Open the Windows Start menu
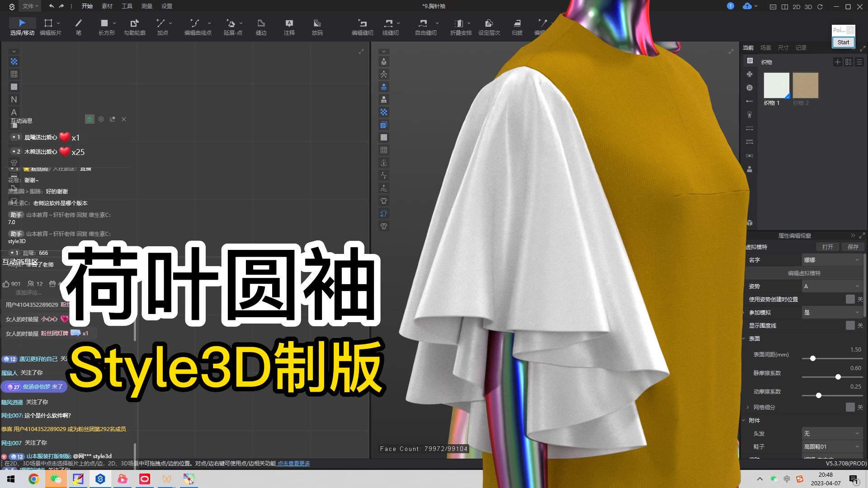This screenshot has width=868, height=488. 11,479
